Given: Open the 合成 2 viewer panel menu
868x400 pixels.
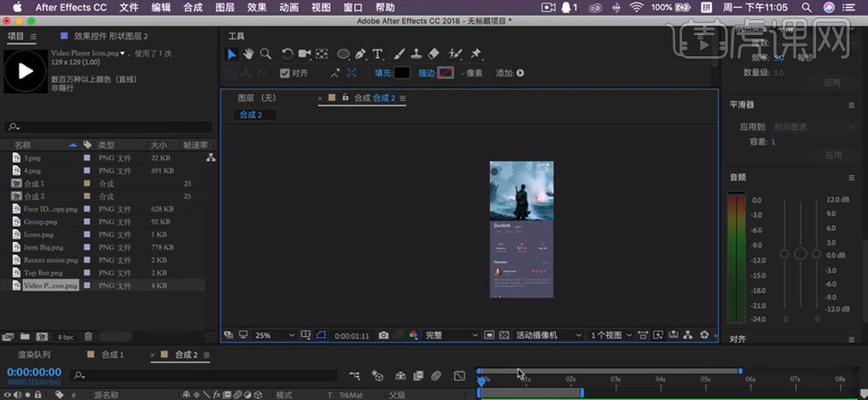Looking at the screenshot, I should [x=402, y=98].
